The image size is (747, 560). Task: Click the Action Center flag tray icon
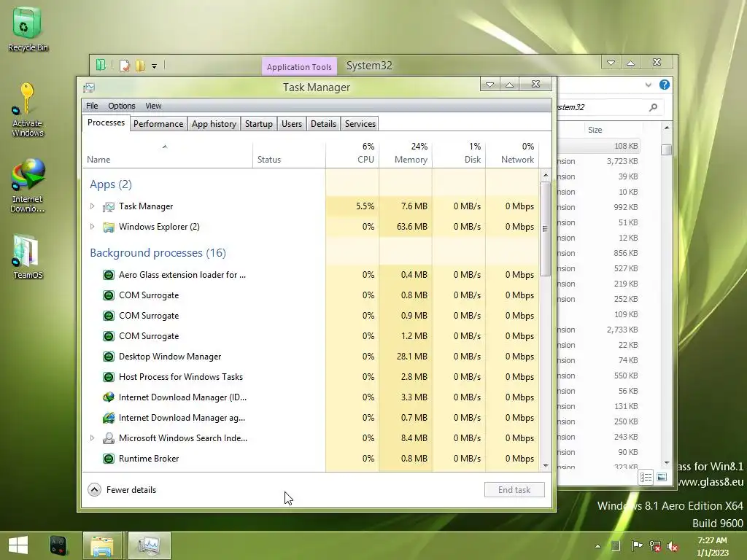[636, 545]
